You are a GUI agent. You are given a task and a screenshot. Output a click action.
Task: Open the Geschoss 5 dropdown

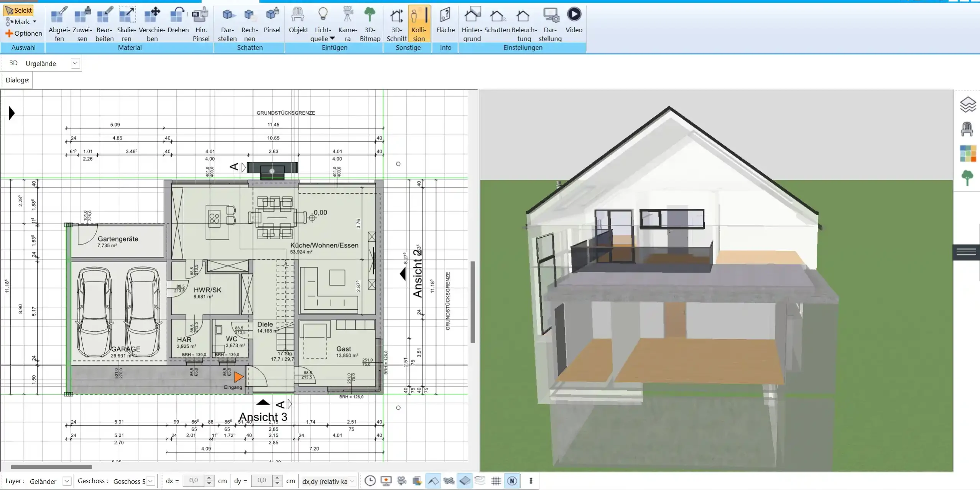click(150, 480)
